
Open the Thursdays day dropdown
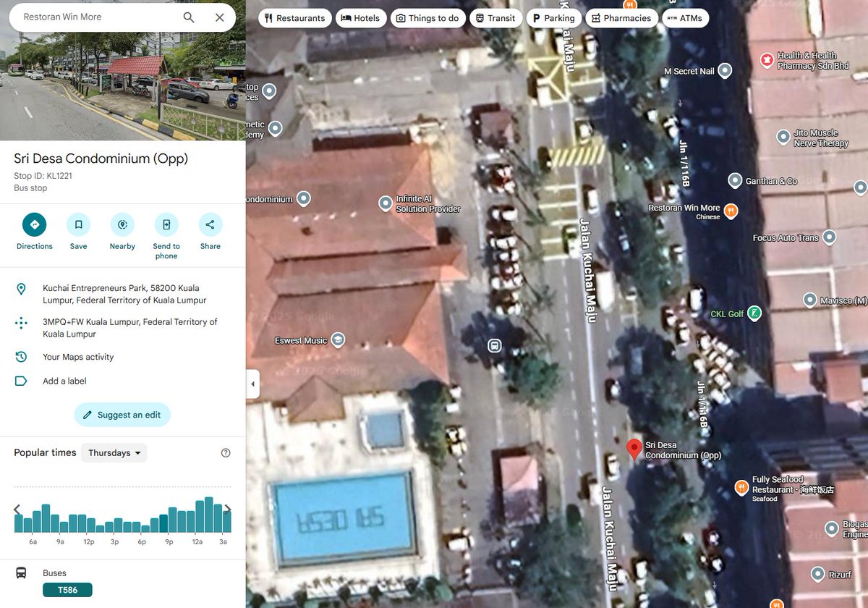point(114,453)
